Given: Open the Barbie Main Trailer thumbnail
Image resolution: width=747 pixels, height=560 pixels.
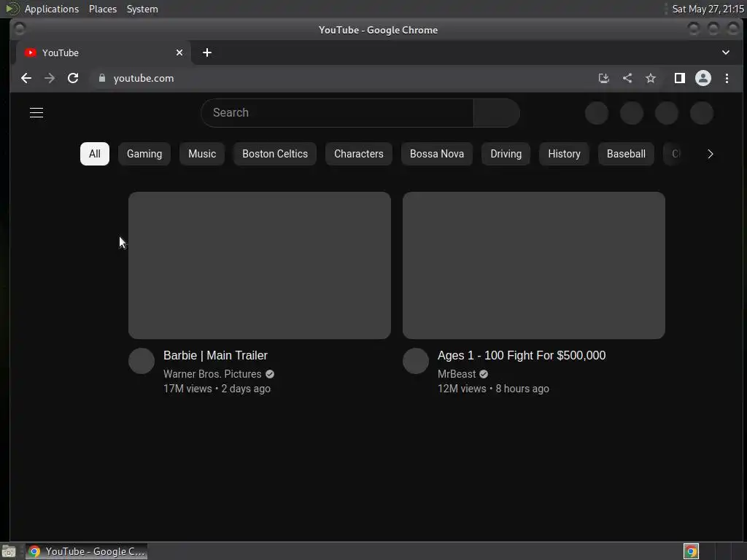Looking at the screenshot, I should tap(260, 265).
